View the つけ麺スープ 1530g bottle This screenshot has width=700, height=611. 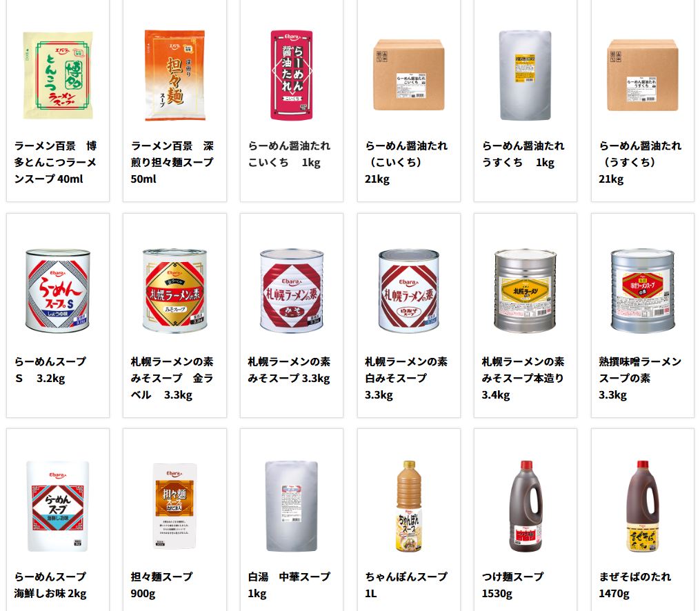(x=525, y=506)
